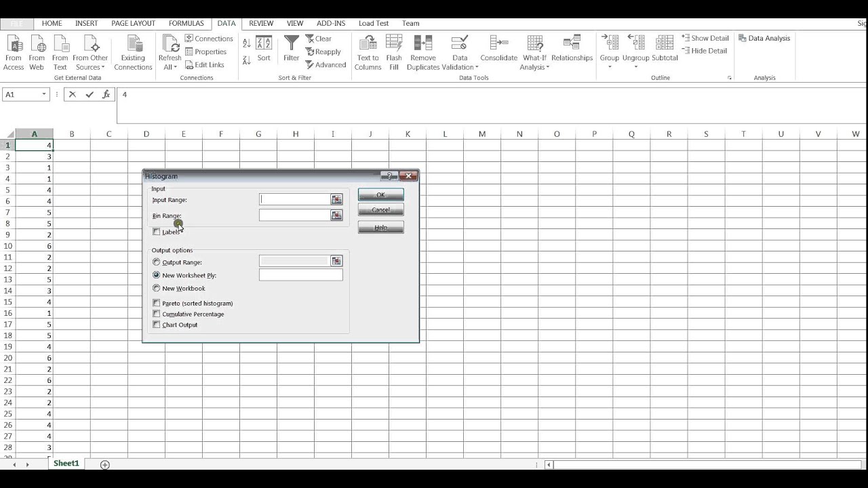This screenshot has height=488, width=868.
Task: Open the Sheet1 worksheet tab
Action: coord(66,464)
